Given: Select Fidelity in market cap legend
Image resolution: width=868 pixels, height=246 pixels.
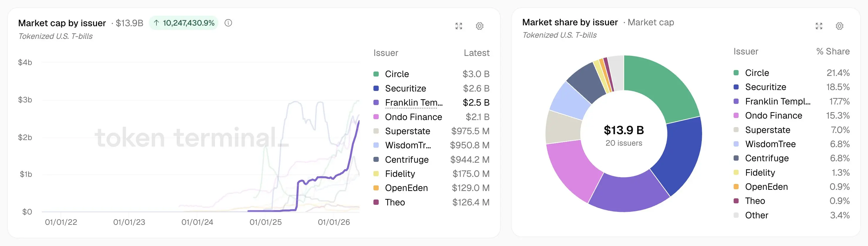Looking at the screenshot, I should pyautogui.click(x=400, y=174).
